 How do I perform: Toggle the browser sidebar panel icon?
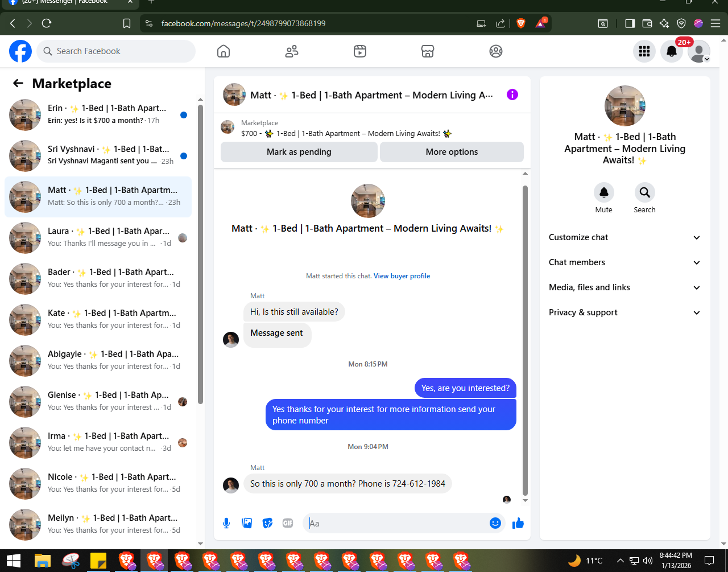(x=630, y=23)
